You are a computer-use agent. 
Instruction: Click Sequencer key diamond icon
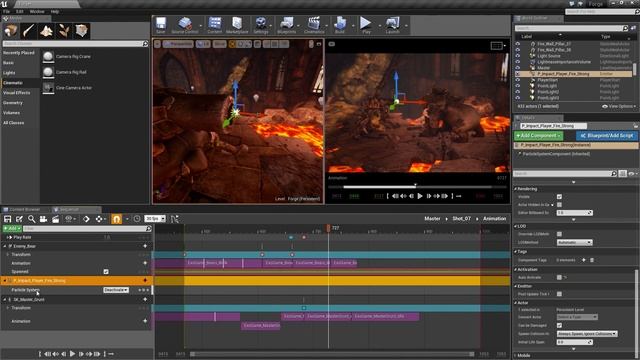86,219
